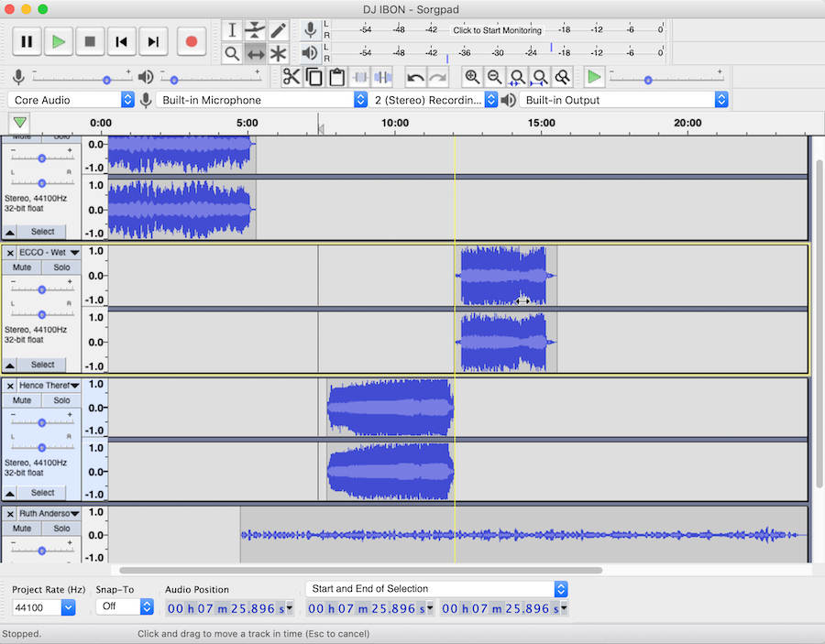Close the Hence Theref track
Image resolution: width=825 pixels, height=644 pixels.
[10, 386]
